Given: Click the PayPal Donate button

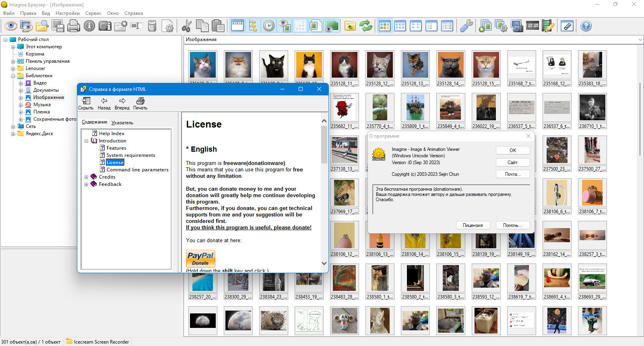Looking at the screenshot, I should (200, 258).
